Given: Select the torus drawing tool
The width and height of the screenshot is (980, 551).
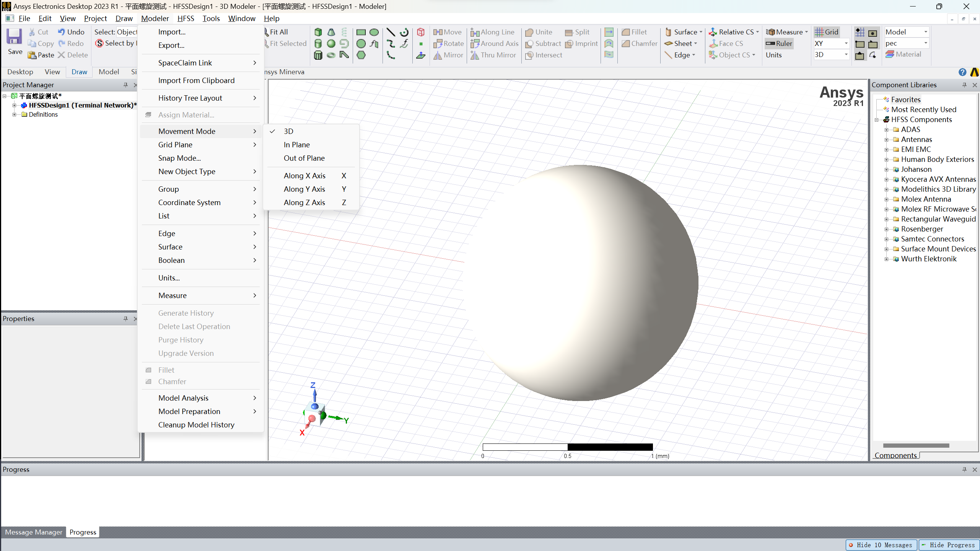Looking at the screenshot, I should tap(331, 55).
